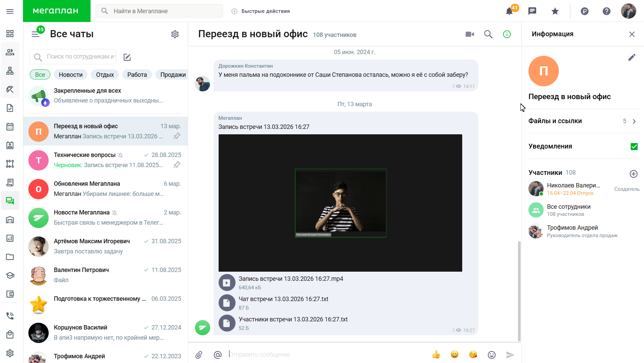Start a video call in chat

tap(470, 34)
